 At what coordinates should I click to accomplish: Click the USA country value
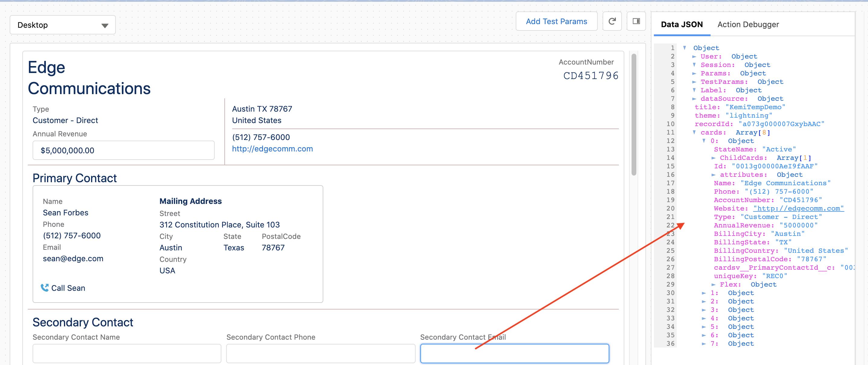pos(167,270)
